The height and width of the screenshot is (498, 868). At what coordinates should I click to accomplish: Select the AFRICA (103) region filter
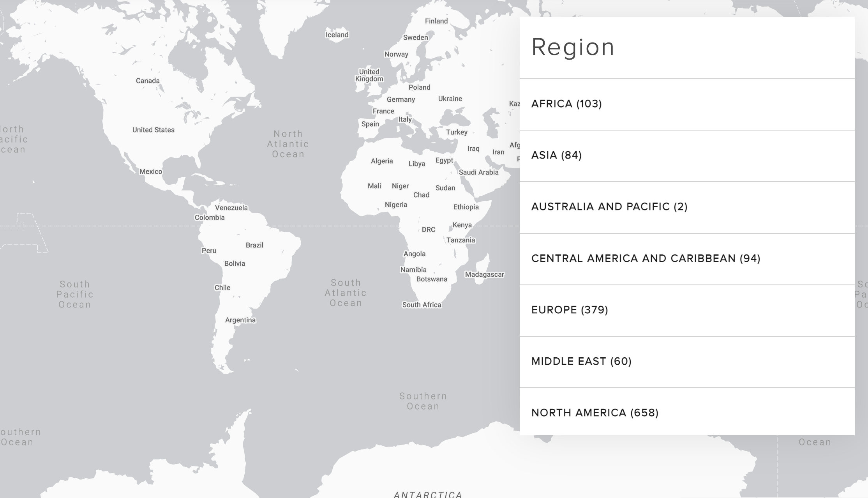[x=566, y=104]
